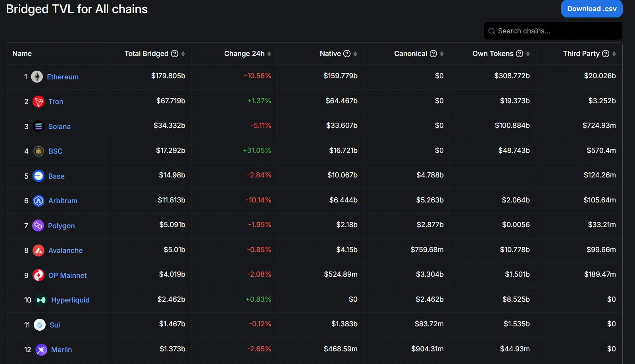Image resolution: width=635 pixels, height=364 pixels.
Task: Click Ethereum's own tokens value $308.772b
Action: (x=512, y=76)
